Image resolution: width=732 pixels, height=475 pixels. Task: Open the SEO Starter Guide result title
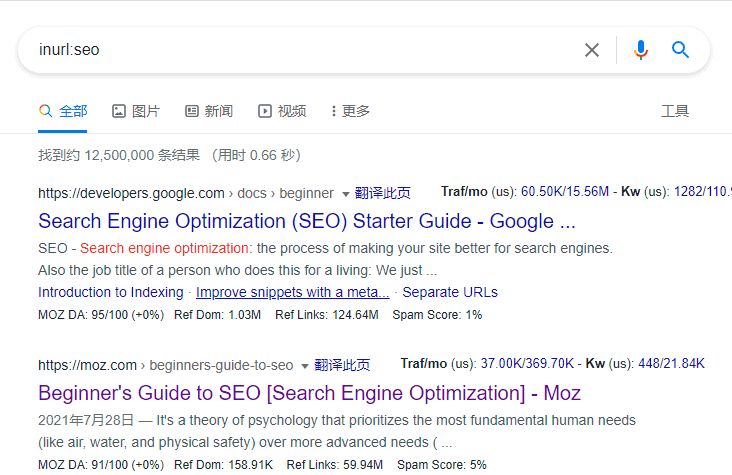(x=306, y=221)
